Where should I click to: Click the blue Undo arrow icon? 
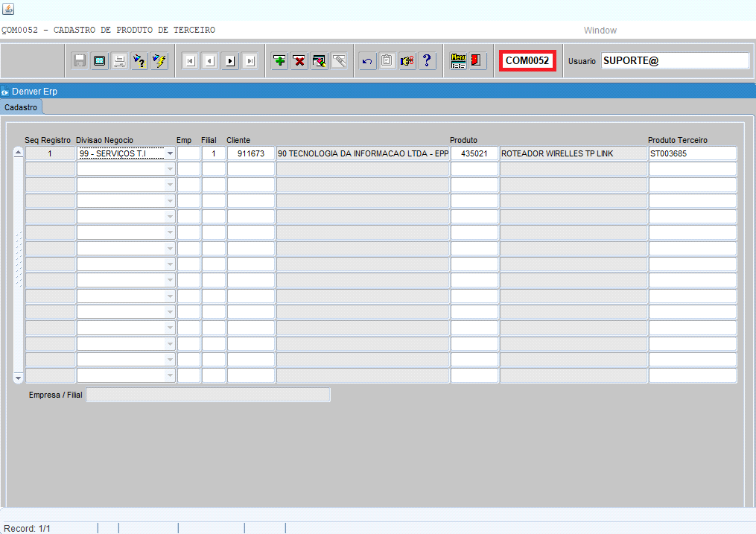point(367,61)
